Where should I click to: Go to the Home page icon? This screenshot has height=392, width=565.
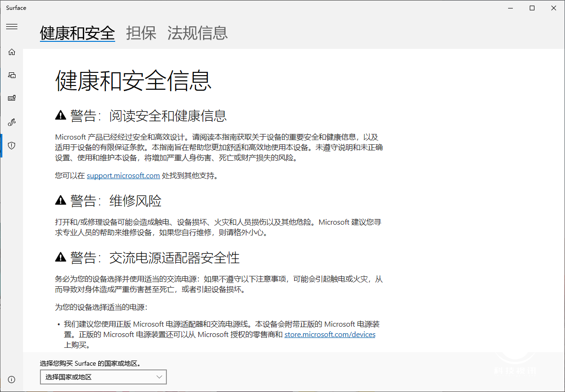(x=12, y=52)
